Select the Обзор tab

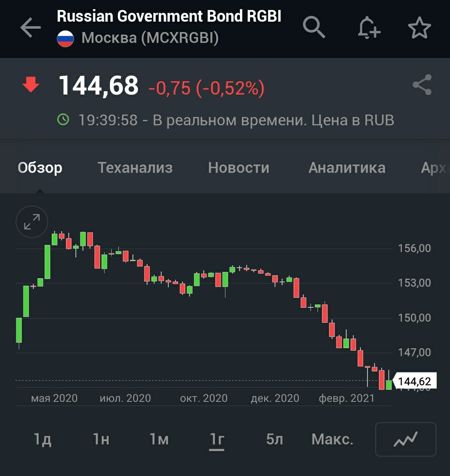pyautogui.click(x=40, y=167)
